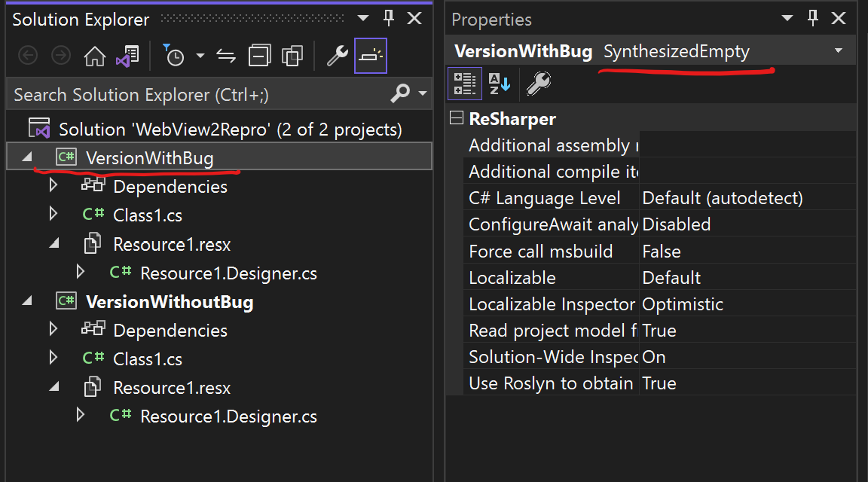Switch between solutions and folder views
The height and width of the screenshot is (482, 868).
point(127,56)
